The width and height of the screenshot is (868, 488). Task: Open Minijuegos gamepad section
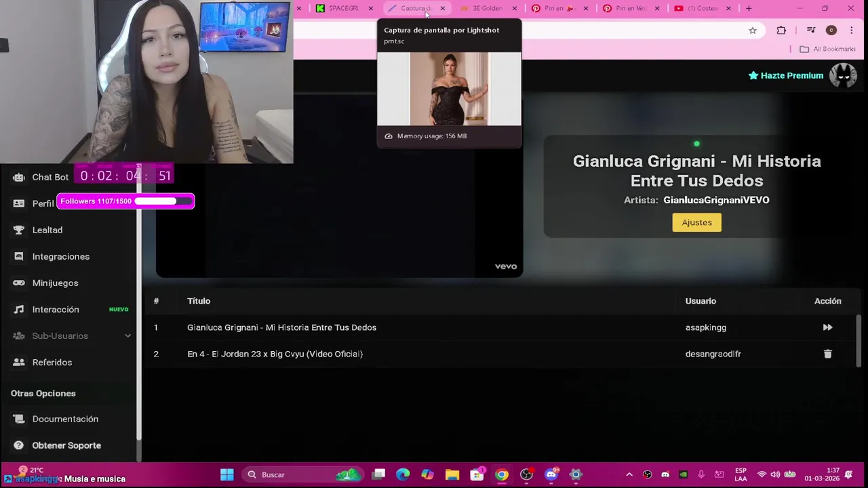pyautogui.click(x=46, y=283)
